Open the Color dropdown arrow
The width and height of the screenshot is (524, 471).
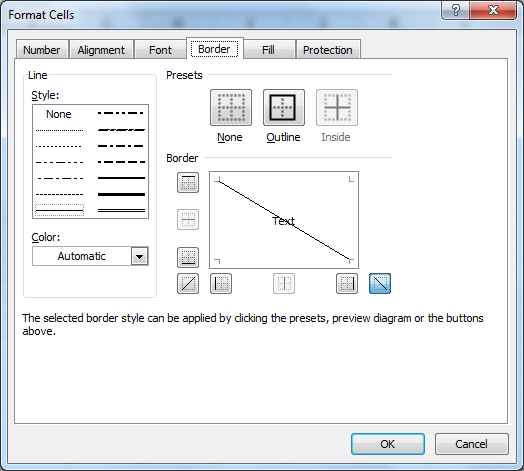tap(140, 256)
